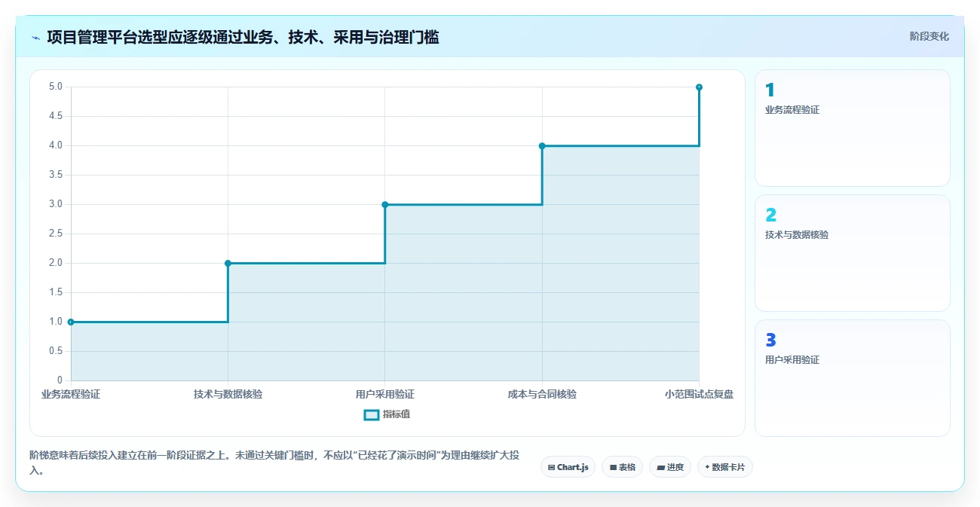Toggle the 指标值 legend color box

[371, 414]
